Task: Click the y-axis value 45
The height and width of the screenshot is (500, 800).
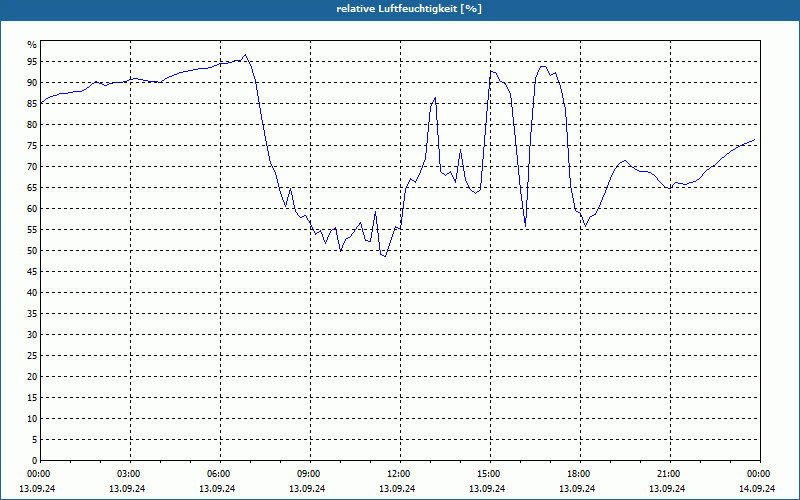Action: pos(32,271)
